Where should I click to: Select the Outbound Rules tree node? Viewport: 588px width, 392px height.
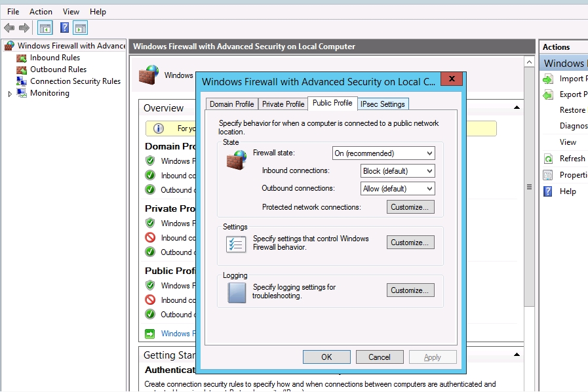tap(58, 69)
